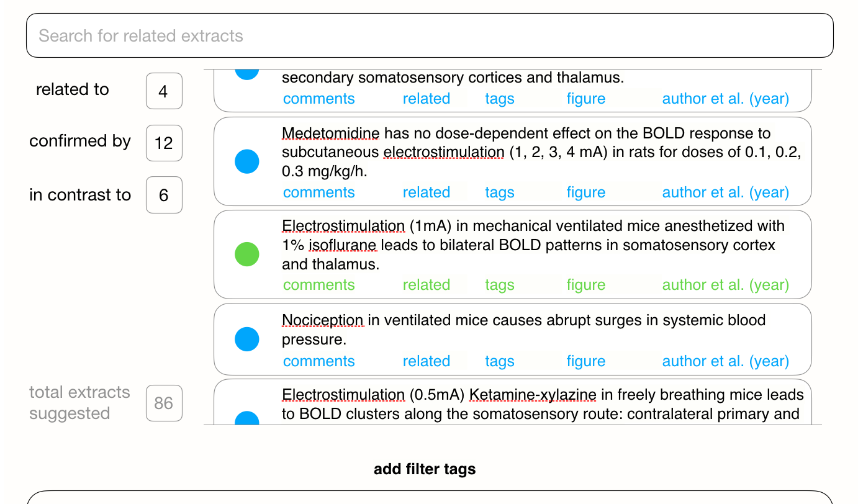Screen dimensions: 858x504
Task: Open the author citation on the Nociception extract
Action: coord(725,361)
